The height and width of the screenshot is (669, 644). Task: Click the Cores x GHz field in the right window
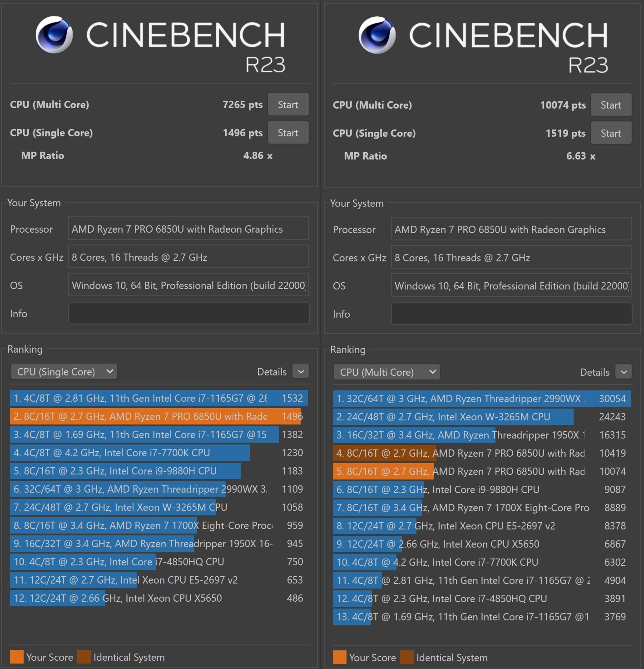pyautogui.click(x=511, y=258)
